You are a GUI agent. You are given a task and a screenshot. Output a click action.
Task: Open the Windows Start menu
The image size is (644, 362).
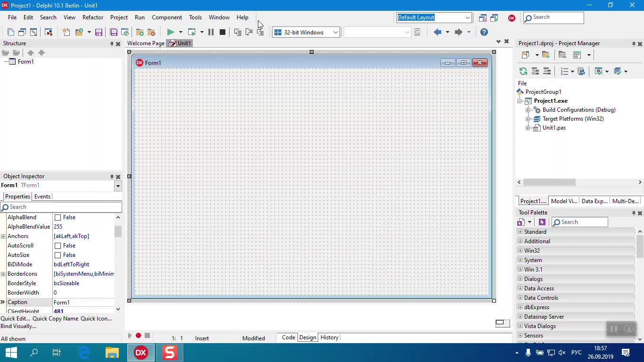coord(11,353)
